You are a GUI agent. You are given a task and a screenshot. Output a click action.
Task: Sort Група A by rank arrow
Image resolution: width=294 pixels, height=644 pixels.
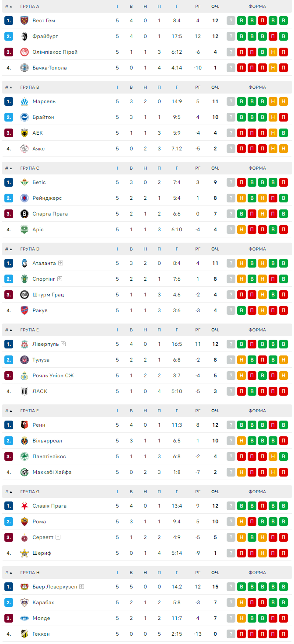tap(9, 7)
